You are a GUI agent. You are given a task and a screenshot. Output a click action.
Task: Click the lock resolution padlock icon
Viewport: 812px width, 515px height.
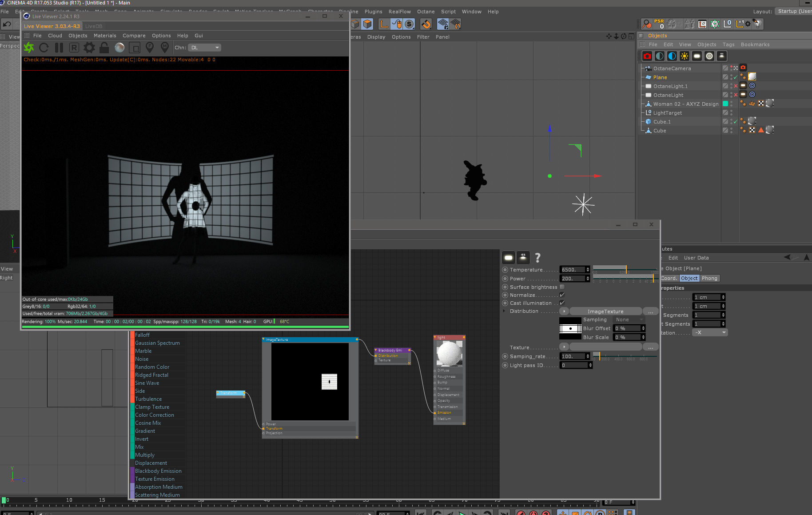[x=104, y=48]
